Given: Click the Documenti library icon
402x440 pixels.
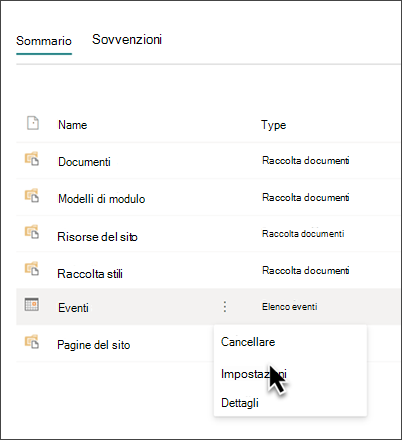Looking at the screenshot, I should pyautogui.click(x=32, y=159).
